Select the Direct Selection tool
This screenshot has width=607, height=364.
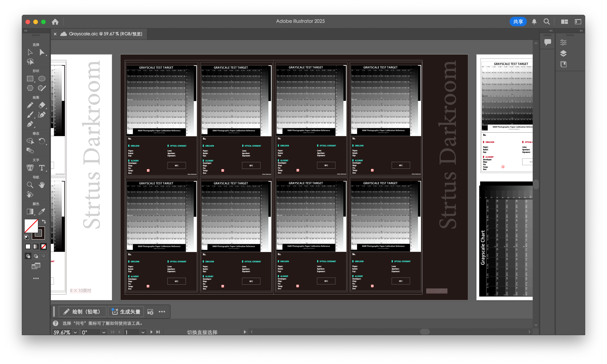[42, 52]
